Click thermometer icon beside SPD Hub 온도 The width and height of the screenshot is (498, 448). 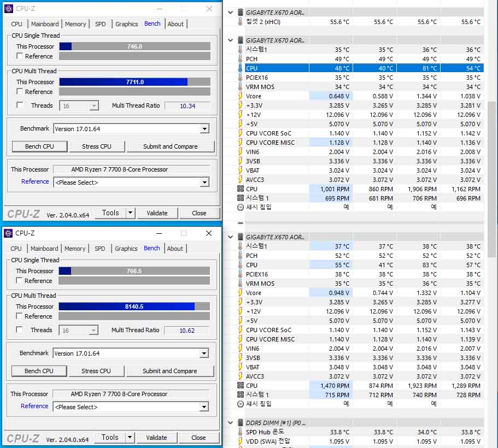[241, 432]
